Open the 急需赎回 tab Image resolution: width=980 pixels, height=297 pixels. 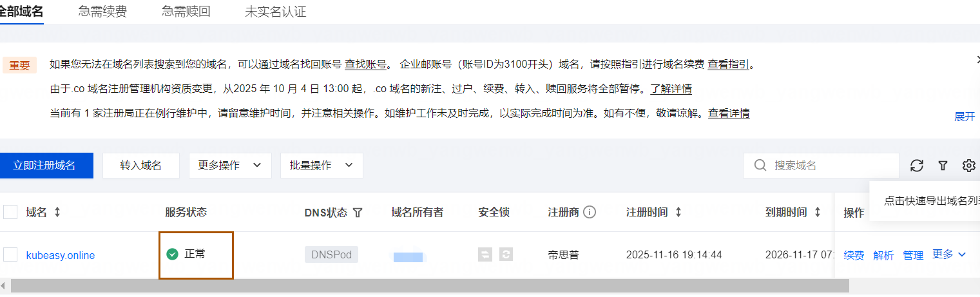click(x=186, y=12)
